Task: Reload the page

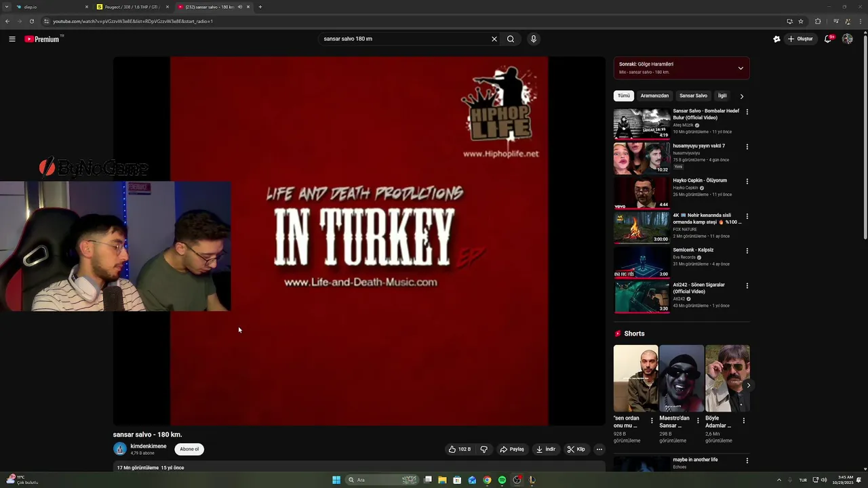Action: [x=31, y=21]
